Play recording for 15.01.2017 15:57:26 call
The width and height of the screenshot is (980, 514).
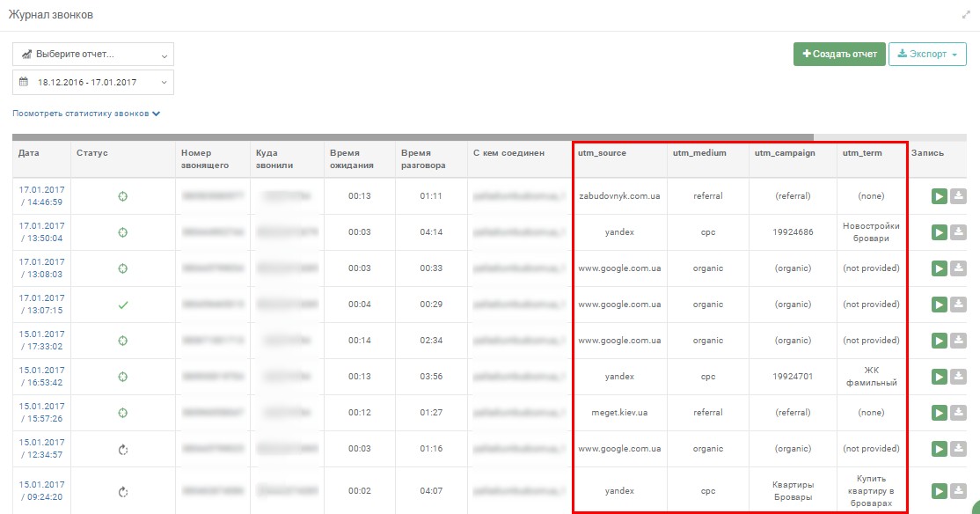tap(939, 413)
